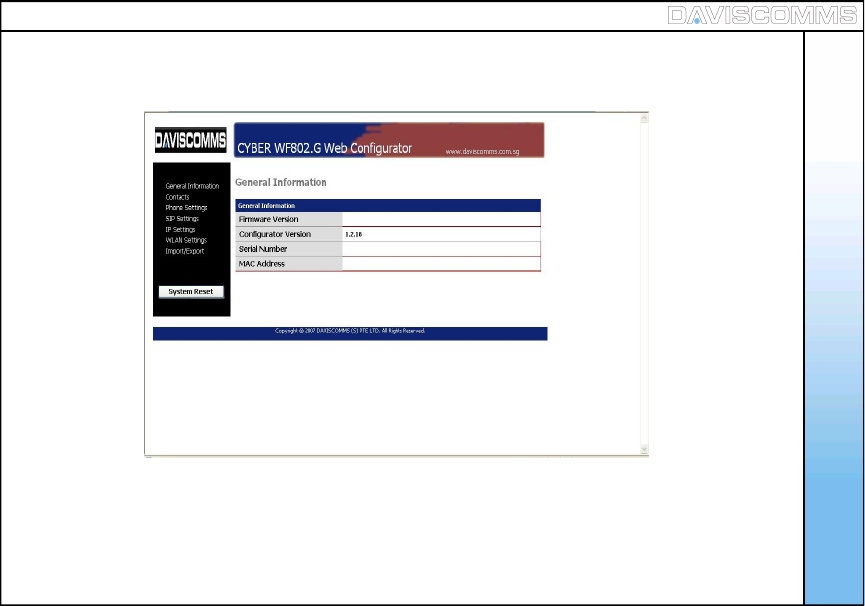Select IP Settings in the sidebar

[x=180, y=229]
